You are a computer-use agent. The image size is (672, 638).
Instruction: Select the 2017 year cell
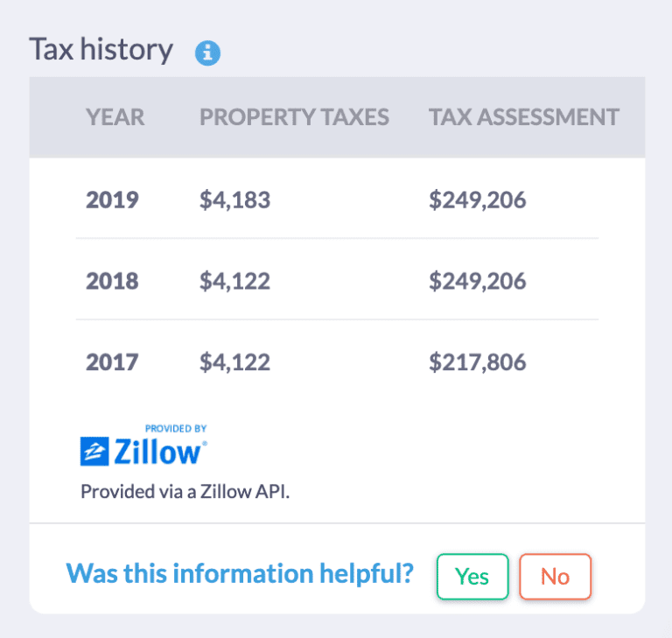click(112, 361)
